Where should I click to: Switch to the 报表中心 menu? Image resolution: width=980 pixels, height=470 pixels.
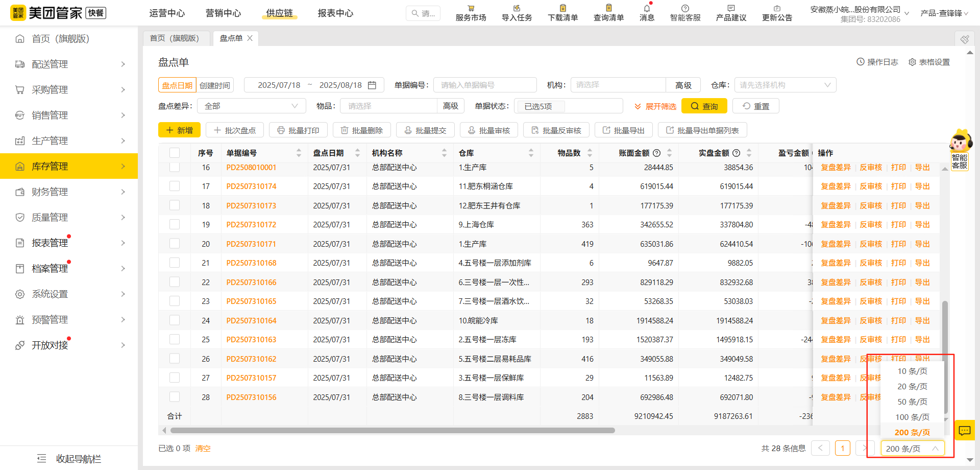click(x=335, y=13)
